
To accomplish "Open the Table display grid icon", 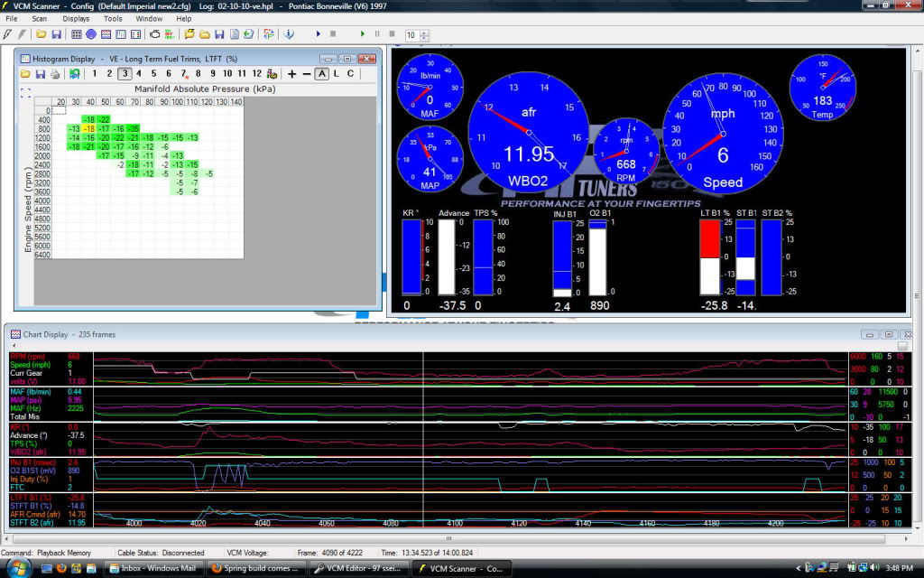I will point(77,34).
